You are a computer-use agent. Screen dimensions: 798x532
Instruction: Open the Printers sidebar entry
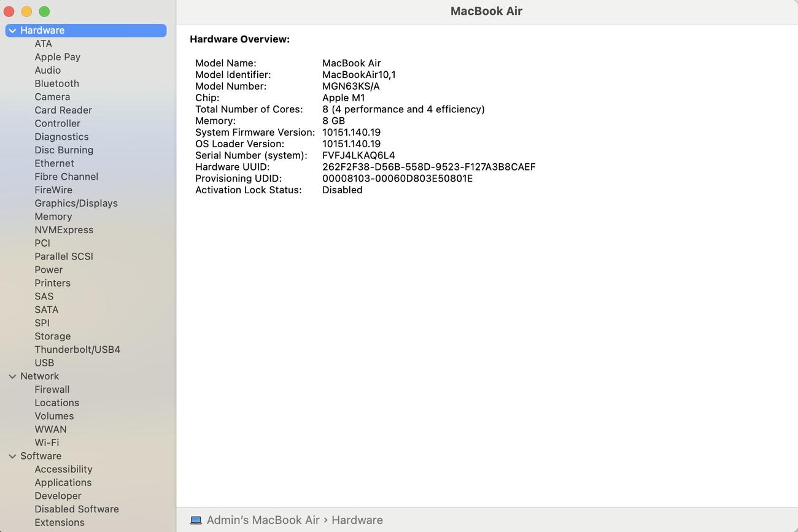(x=52, y=283)
